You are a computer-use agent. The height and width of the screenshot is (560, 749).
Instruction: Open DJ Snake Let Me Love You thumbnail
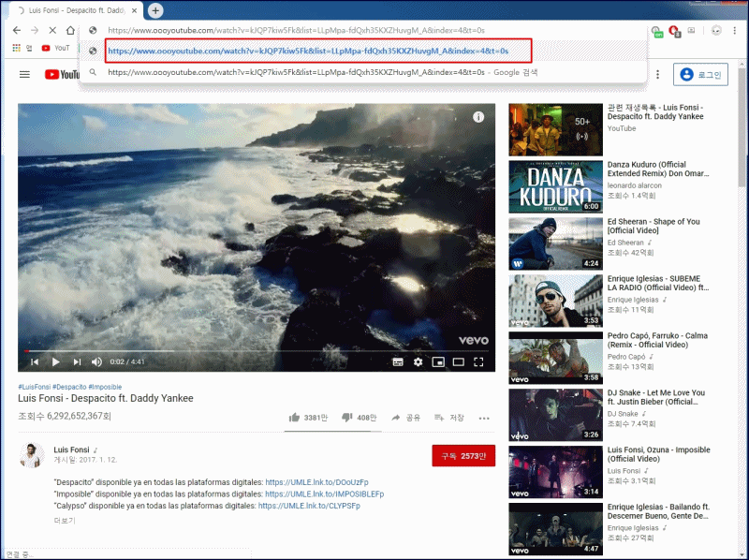[x=555, y=415]
